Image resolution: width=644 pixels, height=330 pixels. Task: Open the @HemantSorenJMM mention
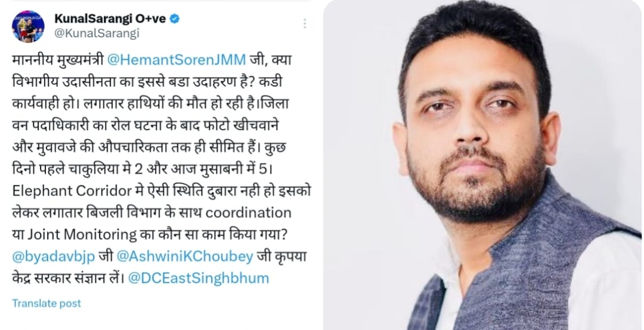[176, 60]
